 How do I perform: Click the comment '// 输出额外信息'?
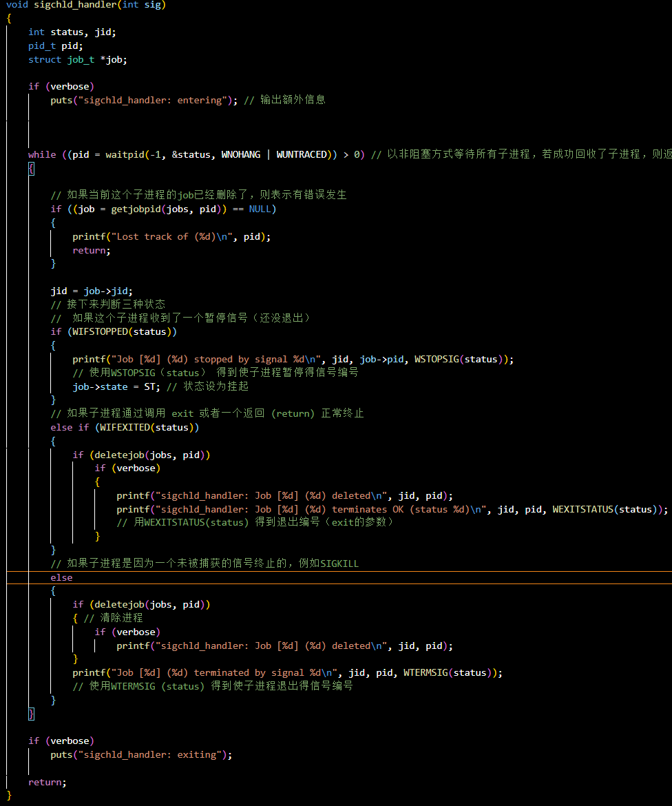point(284,100)
